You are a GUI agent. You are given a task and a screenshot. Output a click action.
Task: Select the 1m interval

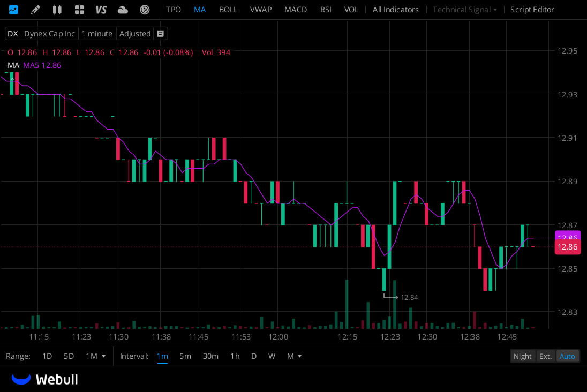pos(162,356)
